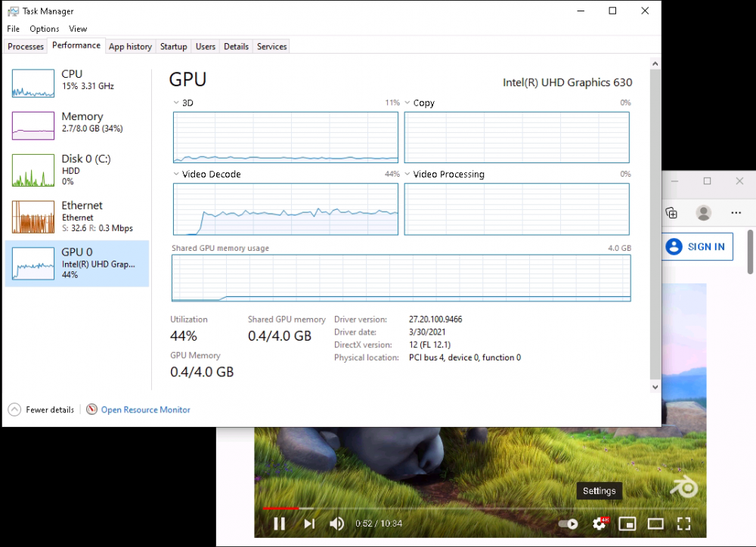The height and width of the screenshot is (547, 756).
Task: Switch to the App history tab
Action: [130, 46]
